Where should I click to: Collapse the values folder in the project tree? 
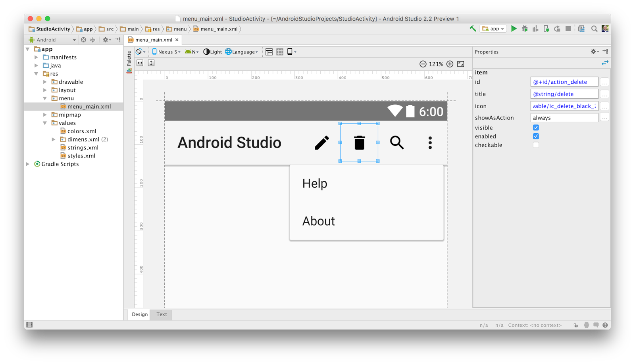point(45,123)
